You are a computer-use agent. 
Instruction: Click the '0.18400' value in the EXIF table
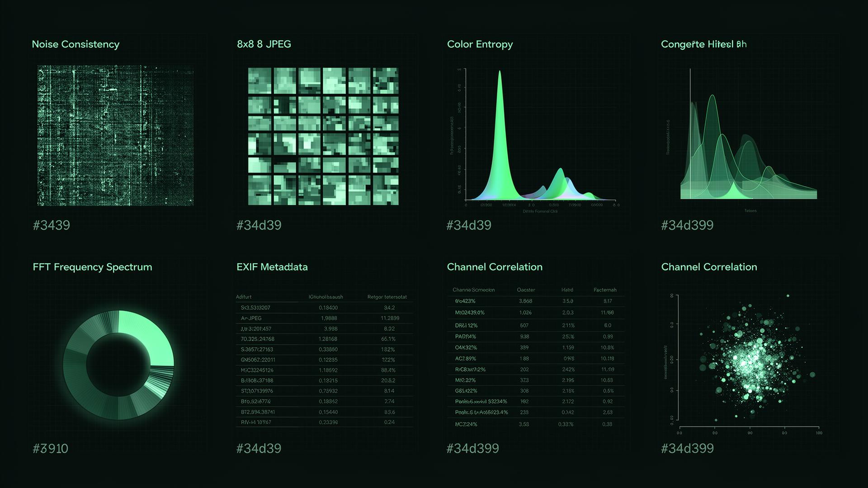(328, 308)
